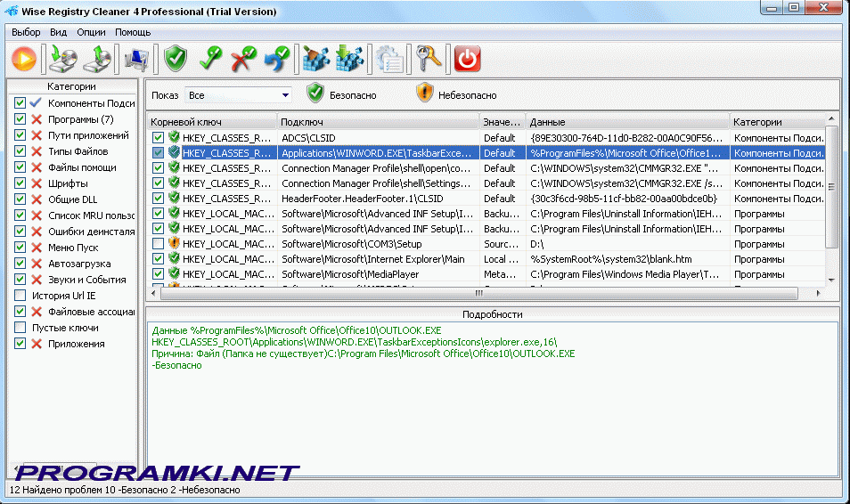Click red X icon beside Шрифты
Viewport: 850px width, 504px height.
click(37, 183)
